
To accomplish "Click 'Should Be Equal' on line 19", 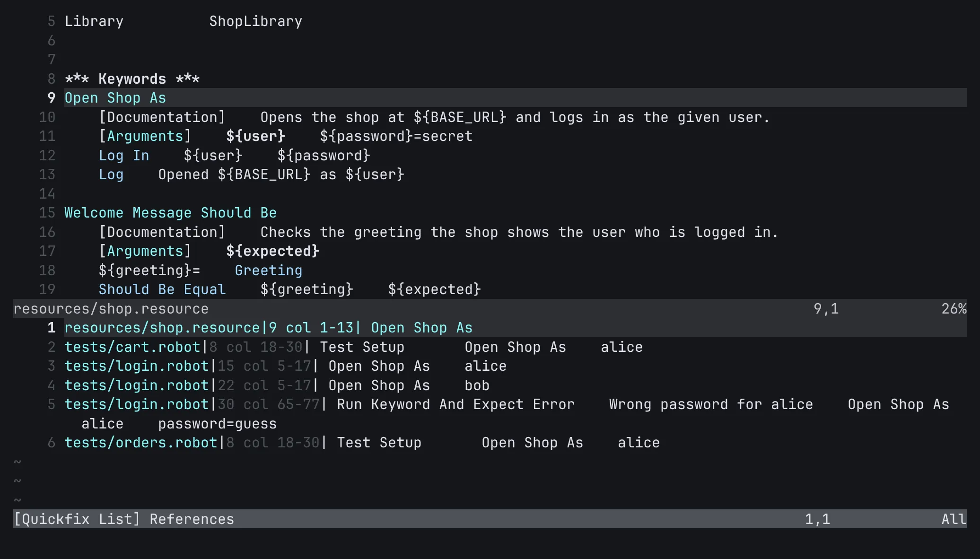I will 162,289.
